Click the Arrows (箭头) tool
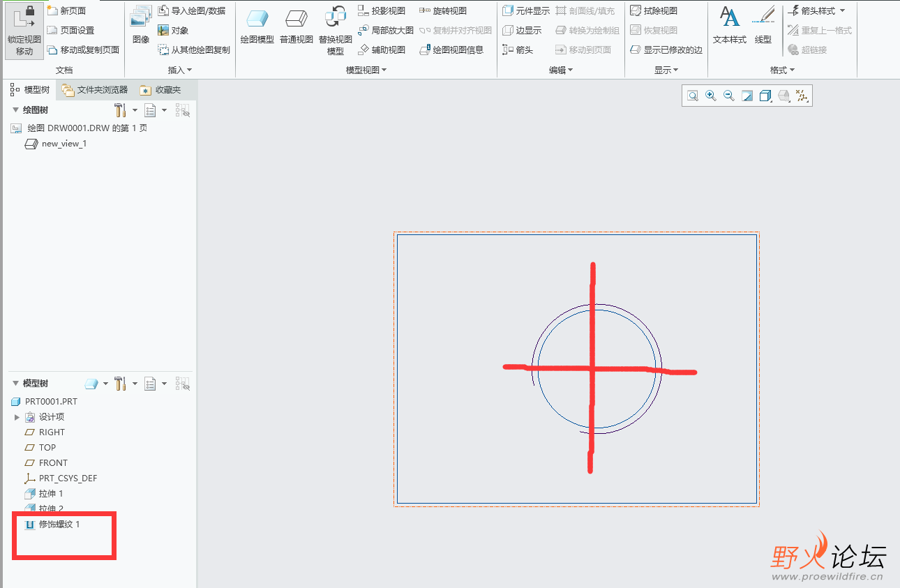This screenshot has height=588, width=900. [518, 50]
